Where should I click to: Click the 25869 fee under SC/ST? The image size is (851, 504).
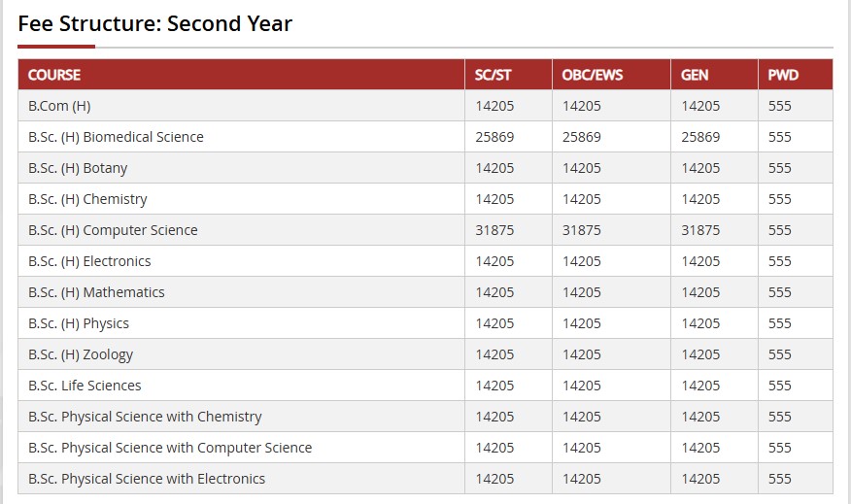tap(494, 137)
